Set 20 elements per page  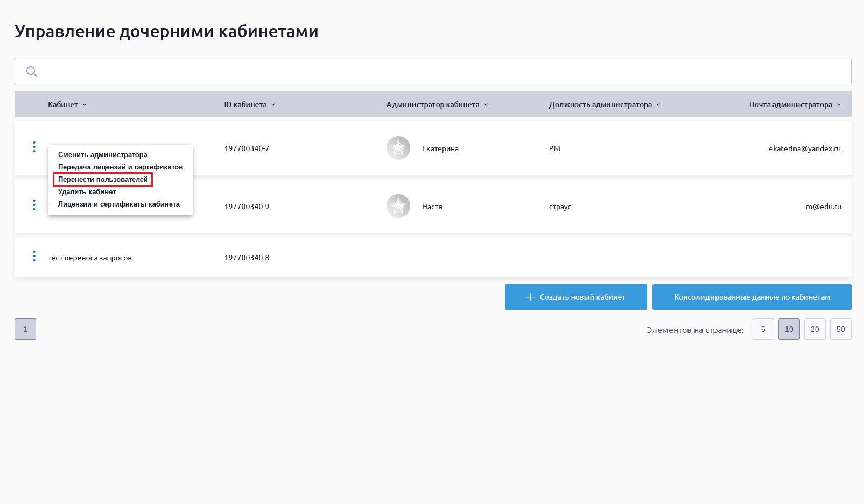point(814,329)
